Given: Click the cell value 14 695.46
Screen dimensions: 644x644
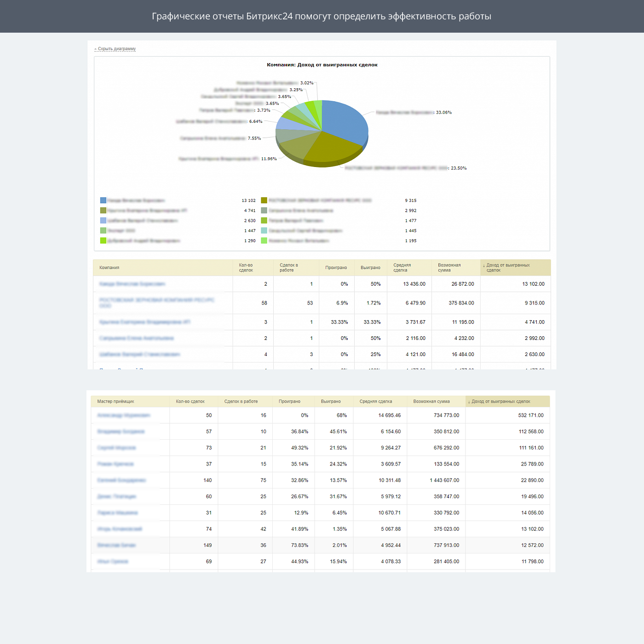Looking at the screenshot, I should (389, 415).
